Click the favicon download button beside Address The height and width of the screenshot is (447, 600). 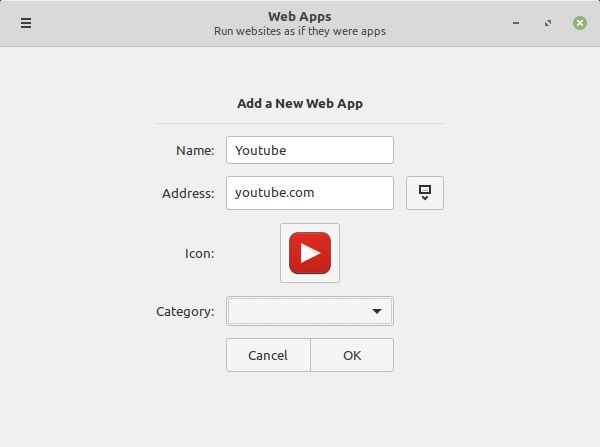[425, 193]
